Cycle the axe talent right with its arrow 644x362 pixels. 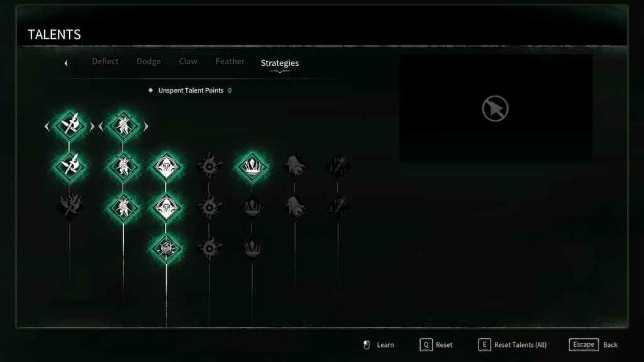pos(92,126)
